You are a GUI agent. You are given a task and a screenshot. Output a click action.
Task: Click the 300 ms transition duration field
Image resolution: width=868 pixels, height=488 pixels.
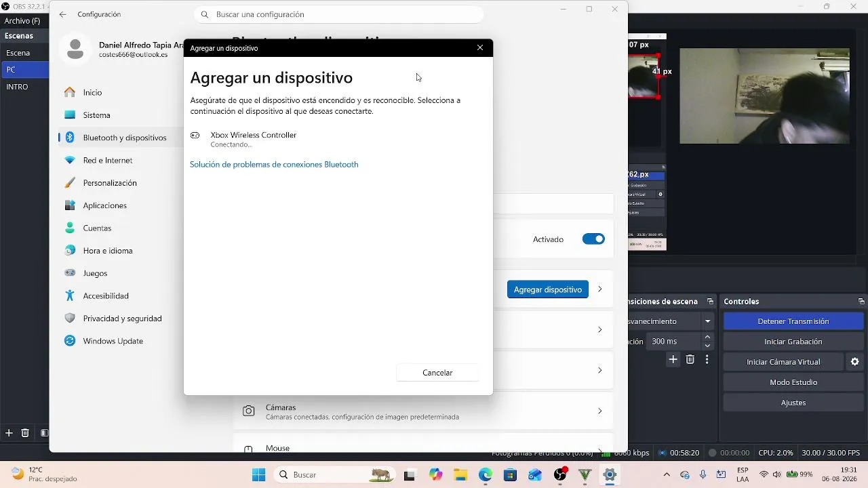[673, 342]
